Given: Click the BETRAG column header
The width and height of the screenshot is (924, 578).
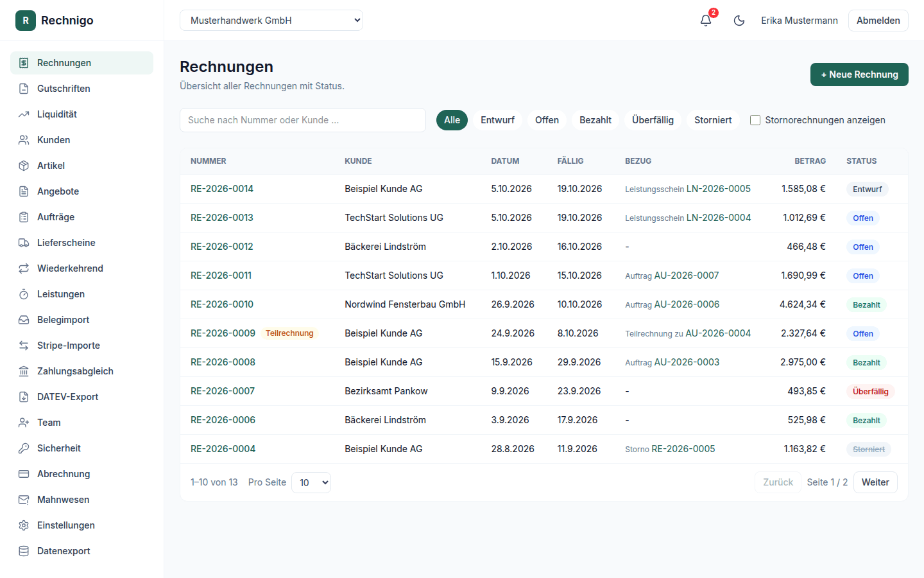Looking at the screenshot, I should (810, 161).
